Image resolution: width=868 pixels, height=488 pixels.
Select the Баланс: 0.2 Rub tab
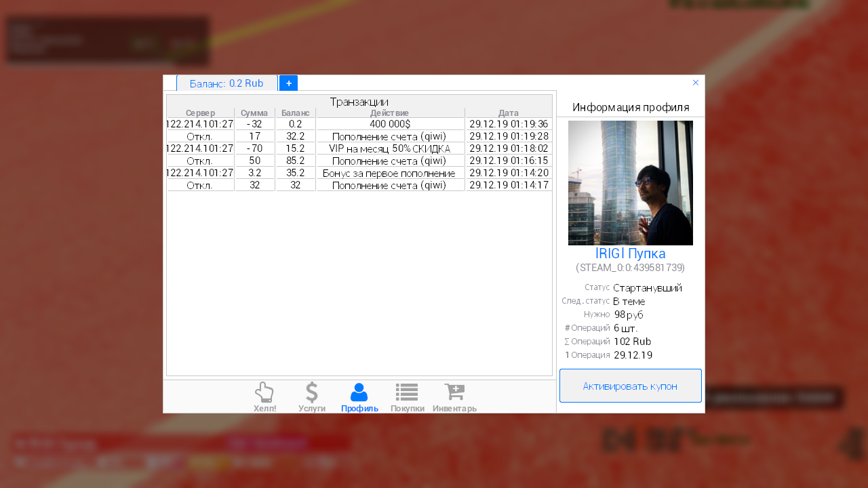(226, 83)
